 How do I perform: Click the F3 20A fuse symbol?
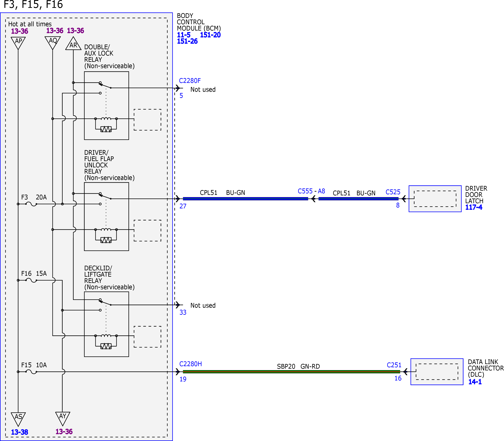31,204
